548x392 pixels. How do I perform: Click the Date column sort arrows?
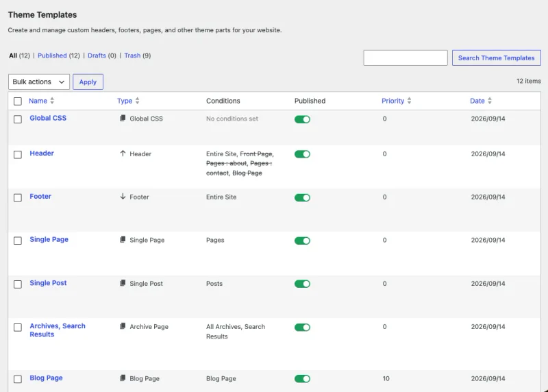click(x=490, y=101)
